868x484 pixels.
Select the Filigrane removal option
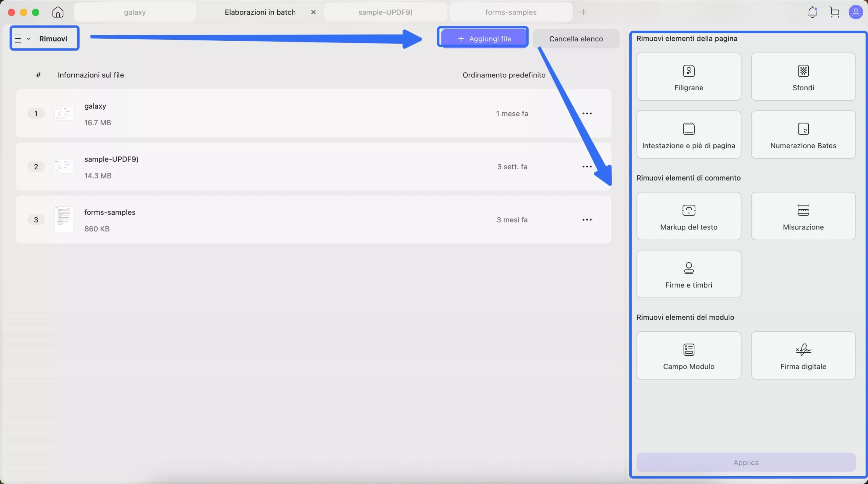pos(689,77)
